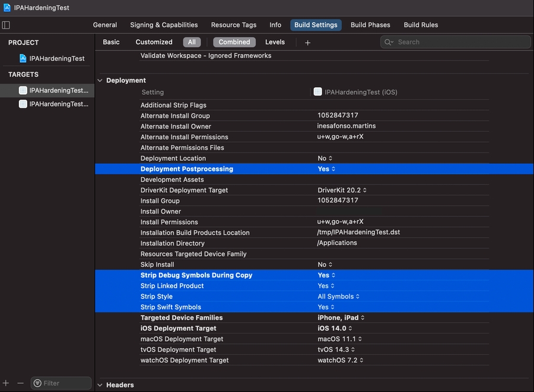Click the add build setting plus icon

point(307,43)
